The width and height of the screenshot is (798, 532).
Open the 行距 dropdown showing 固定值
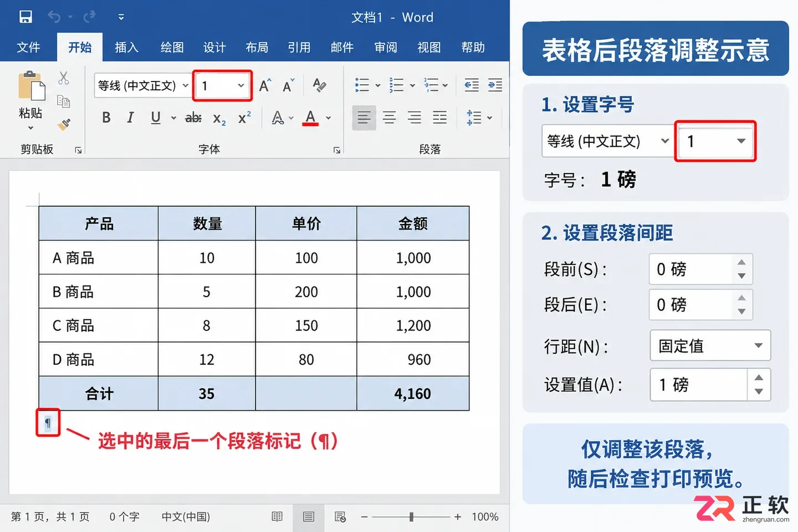coord(710,345)
